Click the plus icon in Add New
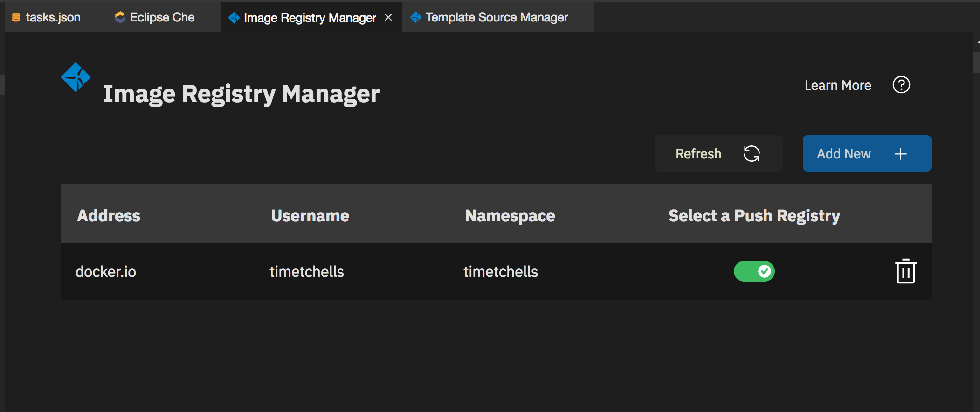 click(901, 154)
